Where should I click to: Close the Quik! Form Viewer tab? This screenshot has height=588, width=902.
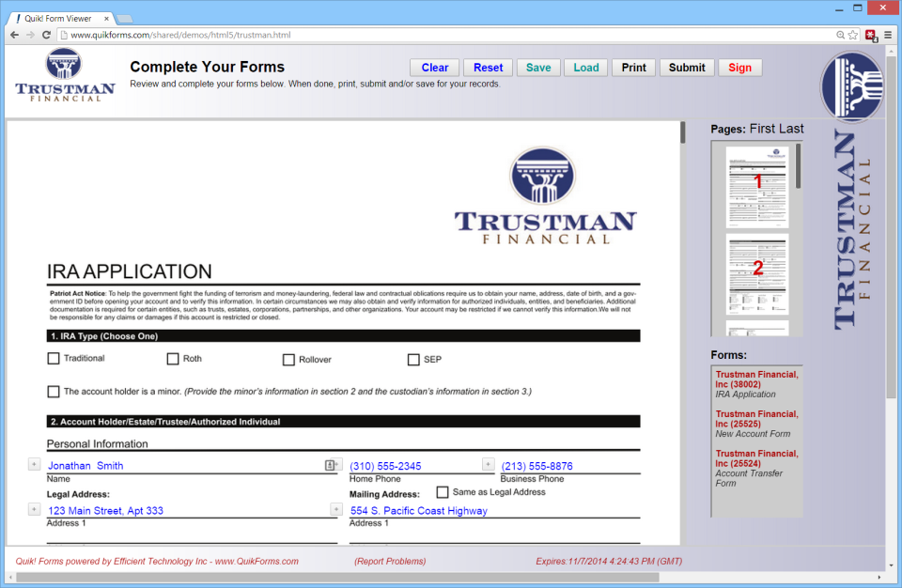pos(106,19)
